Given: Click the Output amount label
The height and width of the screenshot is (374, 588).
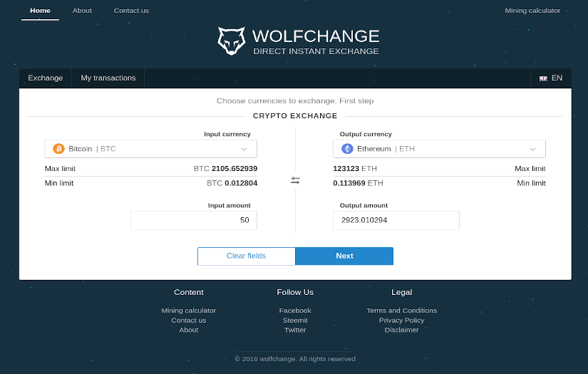Looking at the screenshot, I should (363, 205).
